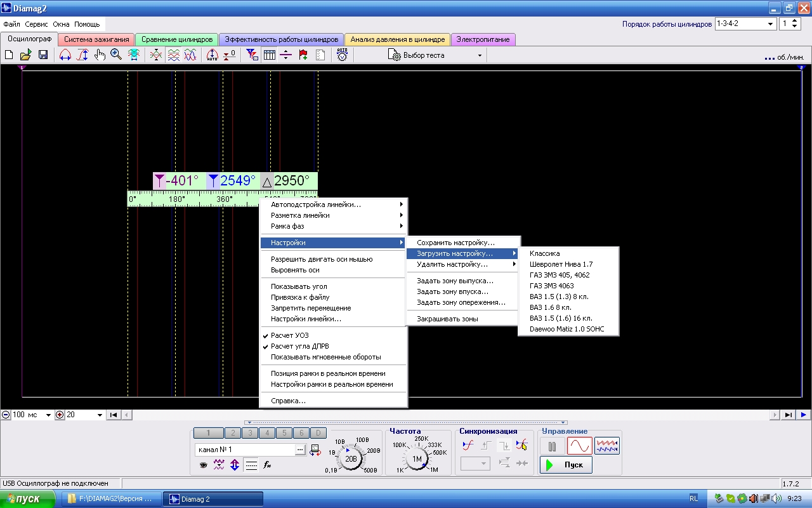Click the 'Пуск' start button

(x=566, y=465)
